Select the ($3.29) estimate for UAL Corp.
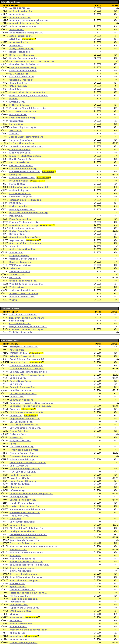 tap(115, 278)
